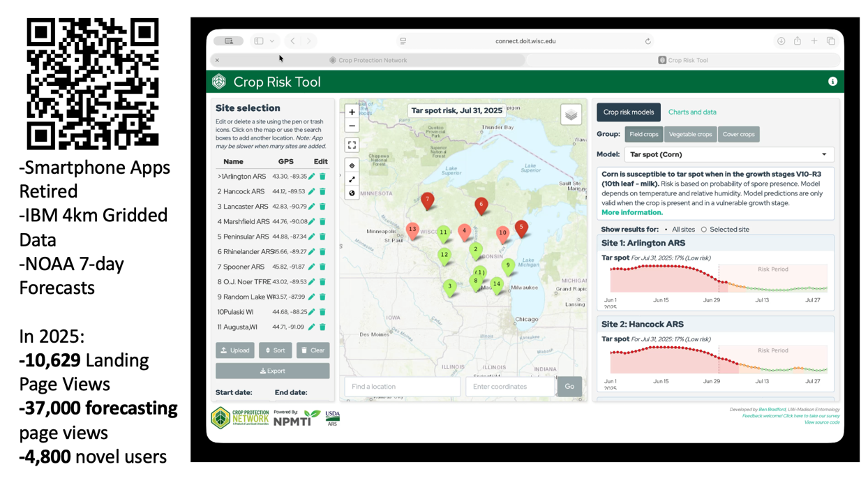Delete Pulaski WI site with trash icon
Viewport: 868px width, 490px height.
click(x=322, y=312)
